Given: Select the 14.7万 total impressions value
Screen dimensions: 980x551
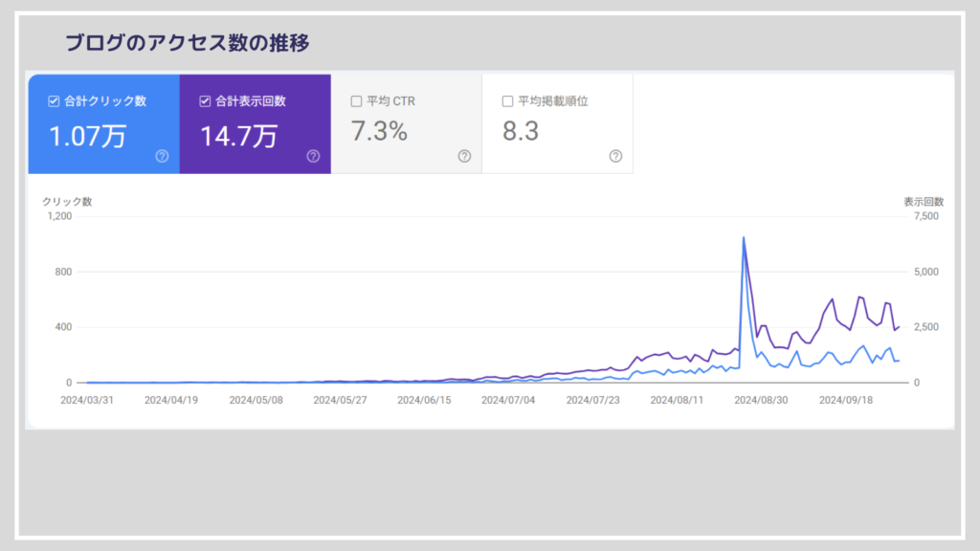Looking at the screenshot, I should tap(238, 136).
